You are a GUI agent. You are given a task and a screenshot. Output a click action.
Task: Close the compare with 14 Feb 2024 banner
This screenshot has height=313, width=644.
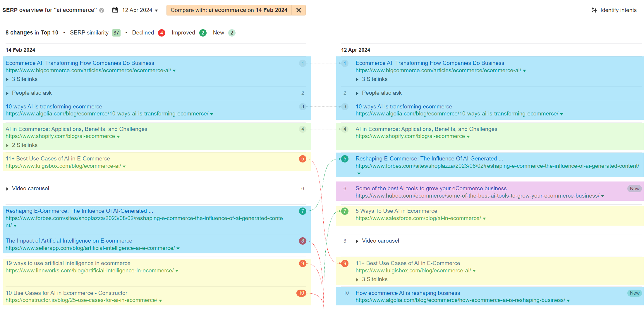298,10
